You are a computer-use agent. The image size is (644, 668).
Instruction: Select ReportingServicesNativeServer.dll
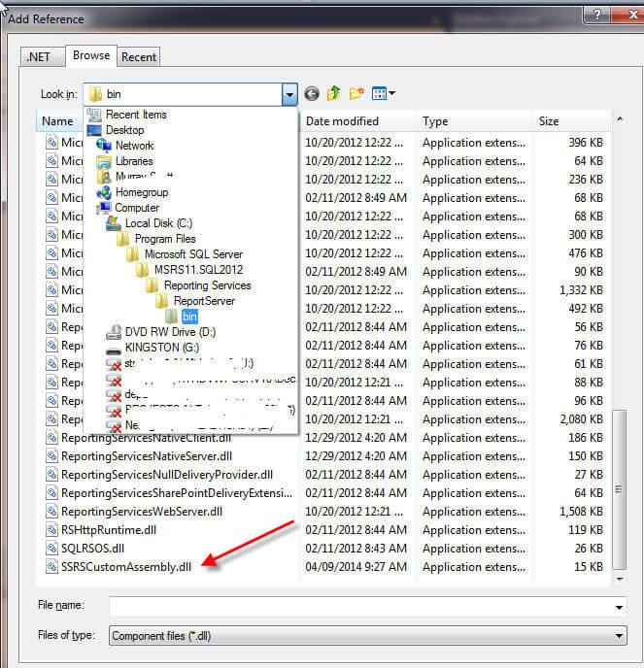pos(147,456)
